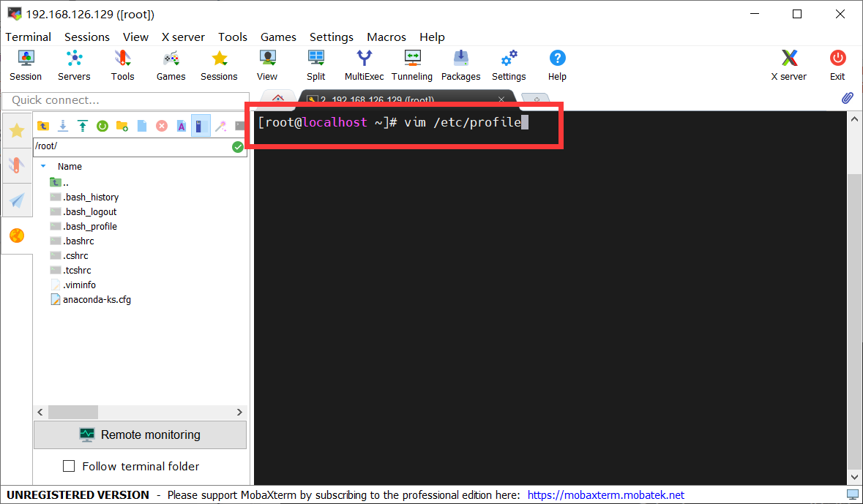
Task: Click file list horizontal scrollbar left arrow
Action: tap(40, 412)
